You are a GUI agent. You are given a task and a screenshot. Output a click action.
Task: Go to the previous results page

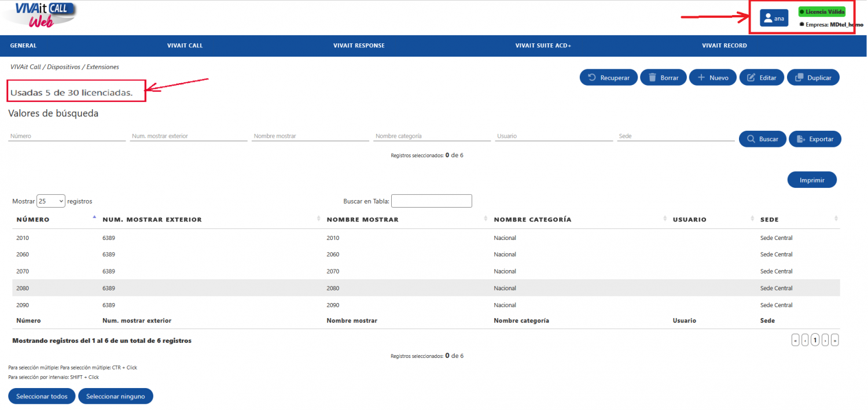805,340
